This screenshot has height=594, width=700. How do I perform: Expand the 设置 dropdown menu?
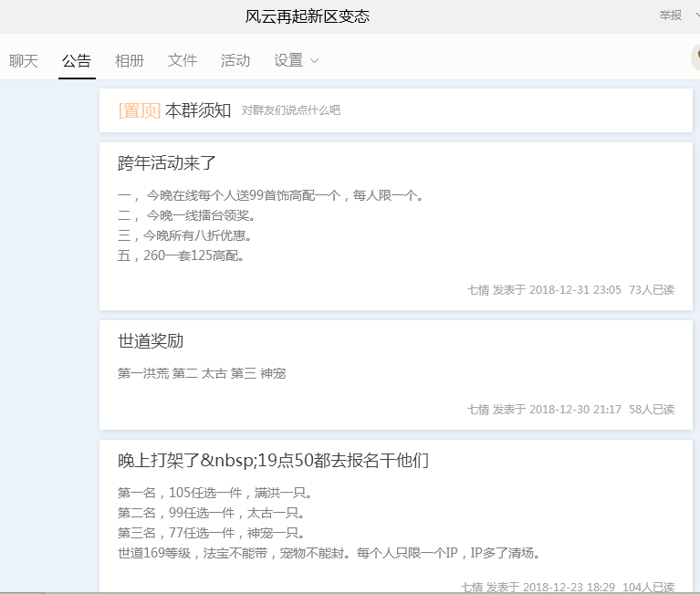[288, 61]
